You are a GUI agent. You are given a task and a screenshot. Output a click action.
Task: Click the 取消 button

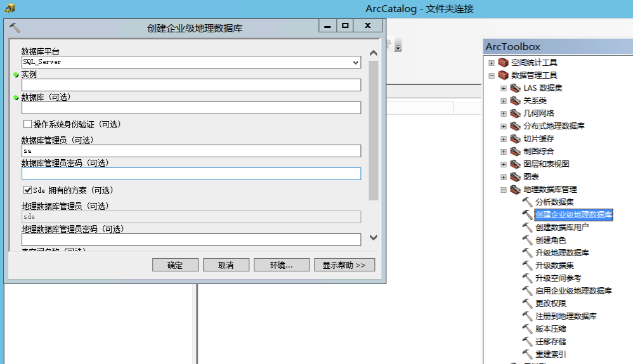pos(226,265)
